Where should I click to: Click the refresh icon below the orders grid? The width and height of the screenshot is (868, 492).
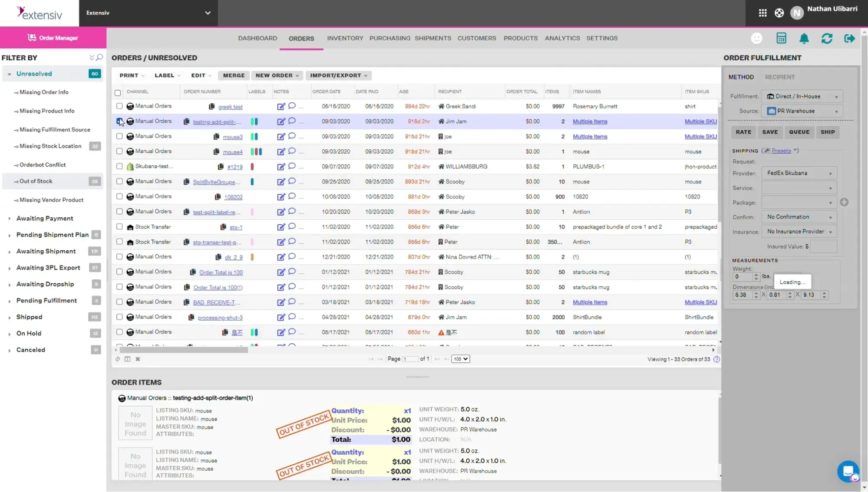pyautogui.click(x=117, y=359)
